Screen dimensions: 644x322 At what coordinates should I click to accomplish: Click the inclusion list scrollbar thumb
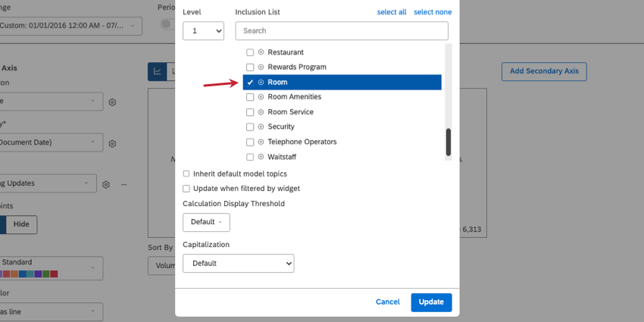click(448, 141)
